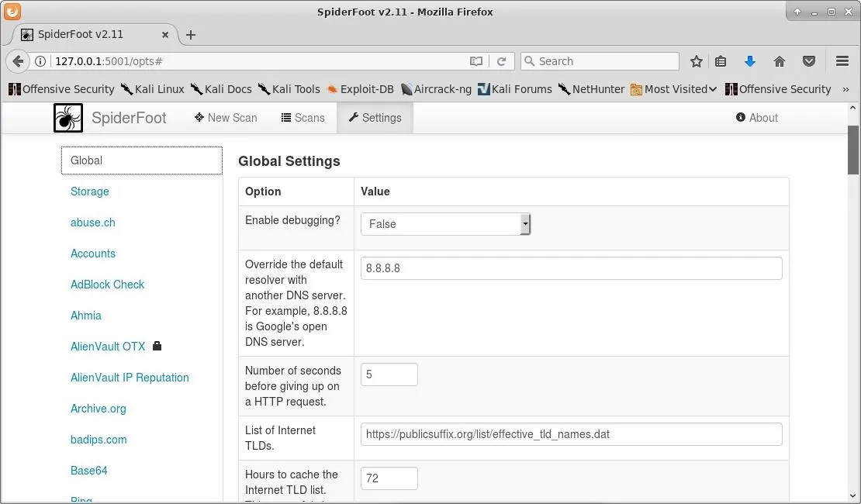Toggle reader view icon in address bar

[476, 61]
